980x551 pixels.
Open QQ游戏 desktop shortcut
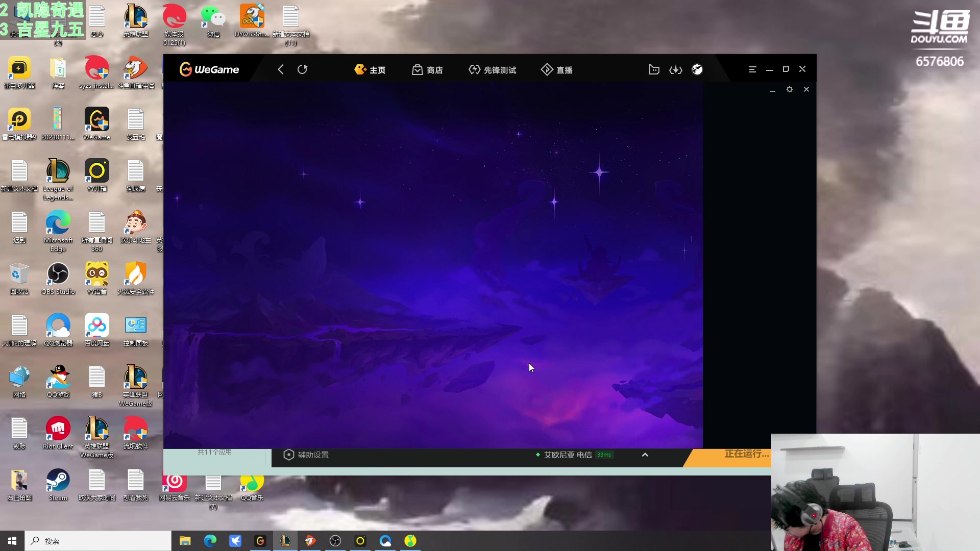pos(58,382)
